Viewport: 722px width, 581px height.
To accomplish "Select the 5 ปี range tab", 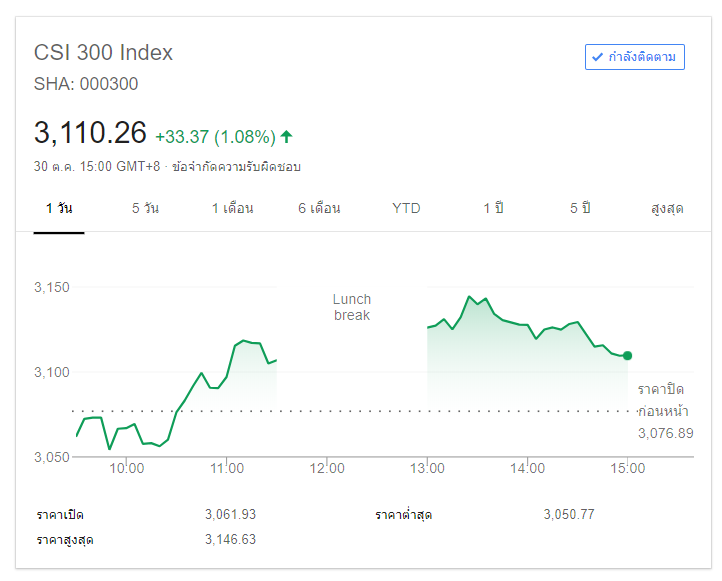I will tap(580, 208).
